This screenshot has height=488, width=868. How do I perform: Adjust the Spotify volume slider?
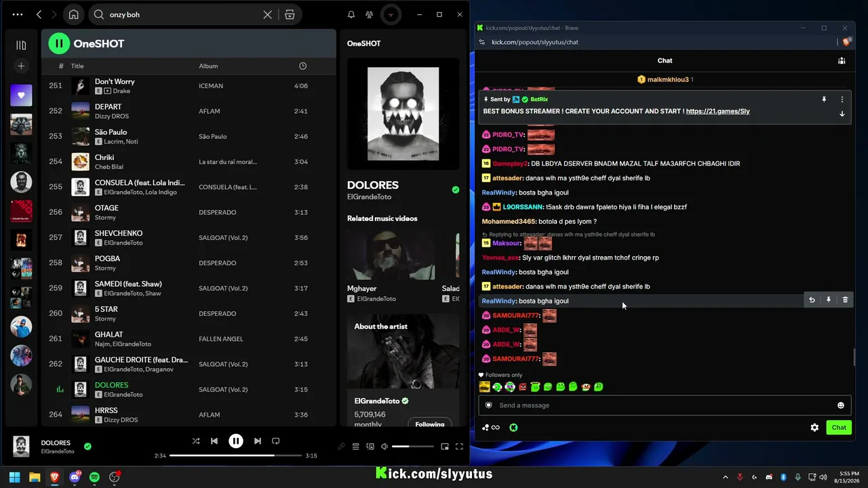[412, 447]
